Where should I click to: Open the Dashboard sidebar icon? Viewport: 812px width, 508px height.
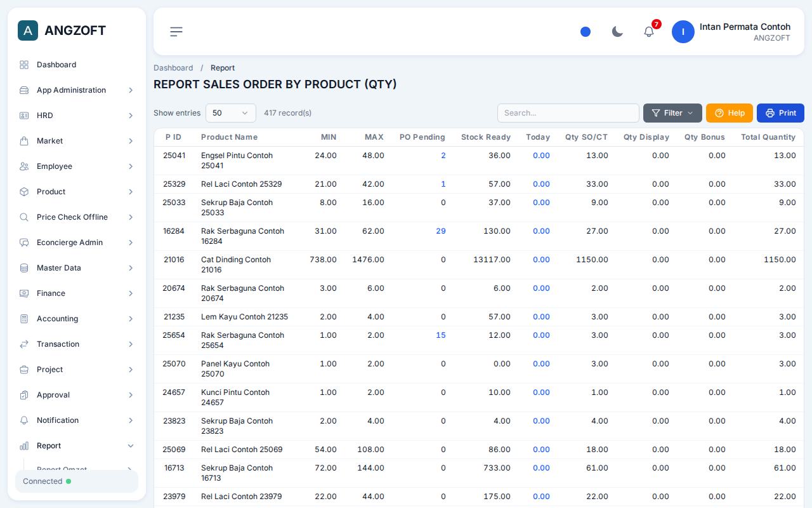24,65
